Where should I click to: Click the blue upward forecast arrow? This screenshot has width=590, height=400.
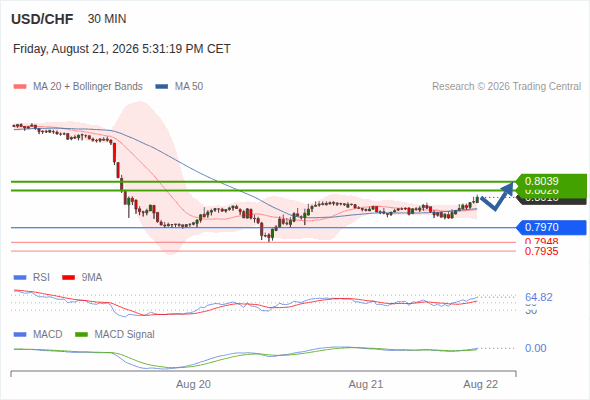coord(497,196)
